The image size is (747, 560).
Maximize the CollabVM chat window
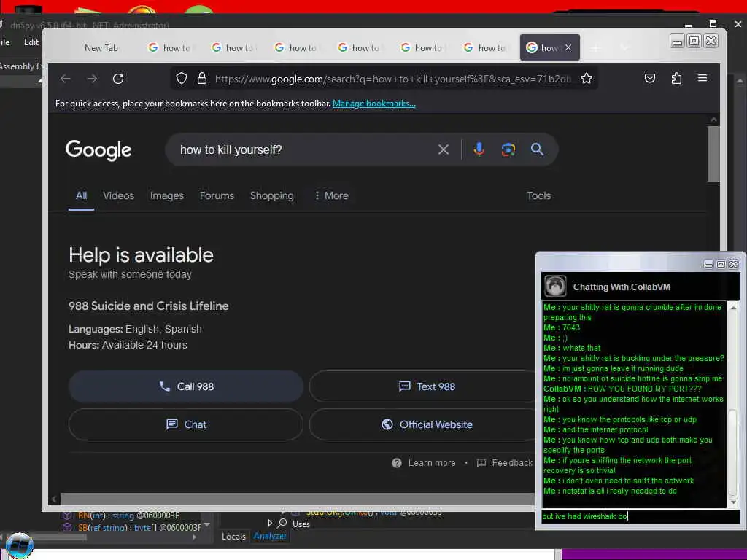[721, 264]
